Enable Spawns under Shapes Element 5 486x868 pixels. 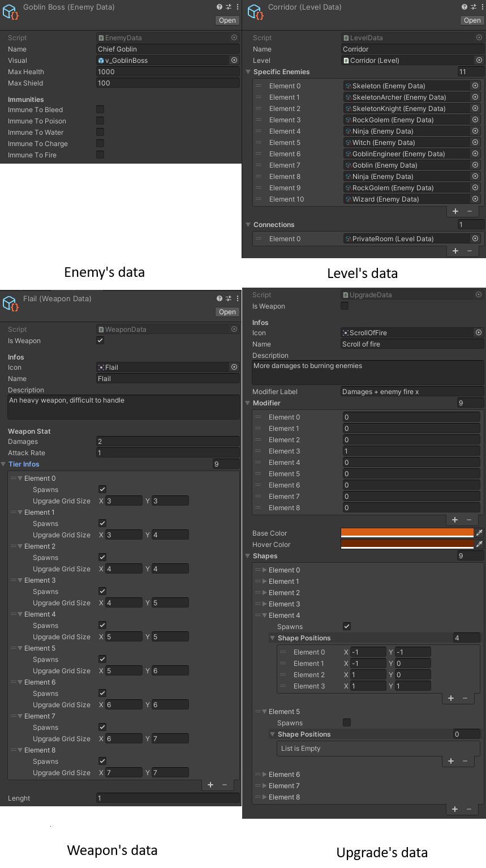tap(347, 723)
